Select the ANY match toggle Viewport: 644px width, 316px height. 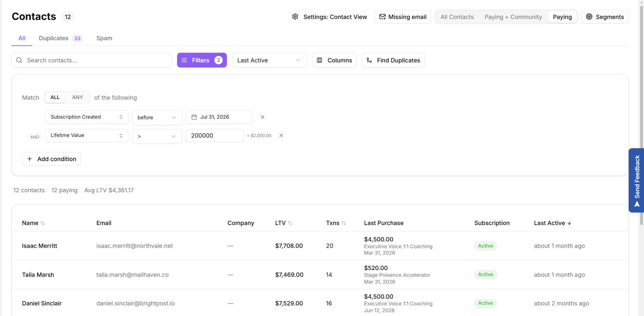tap(77, 97)
